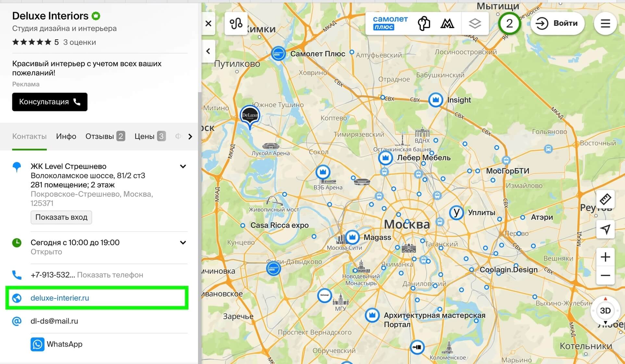Click the key marker near Коломенское
This screenshot has height=364, width=625.
417,347
